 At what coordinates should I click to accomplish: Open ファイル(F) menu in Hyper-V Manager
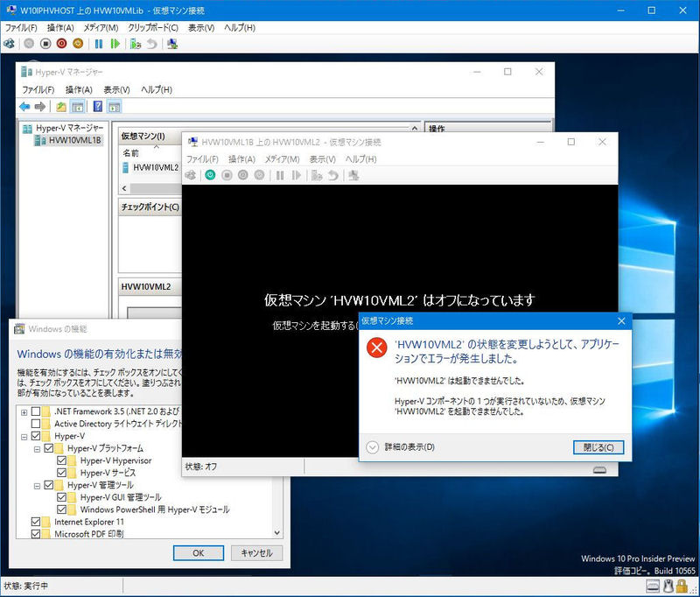[38, 90]
